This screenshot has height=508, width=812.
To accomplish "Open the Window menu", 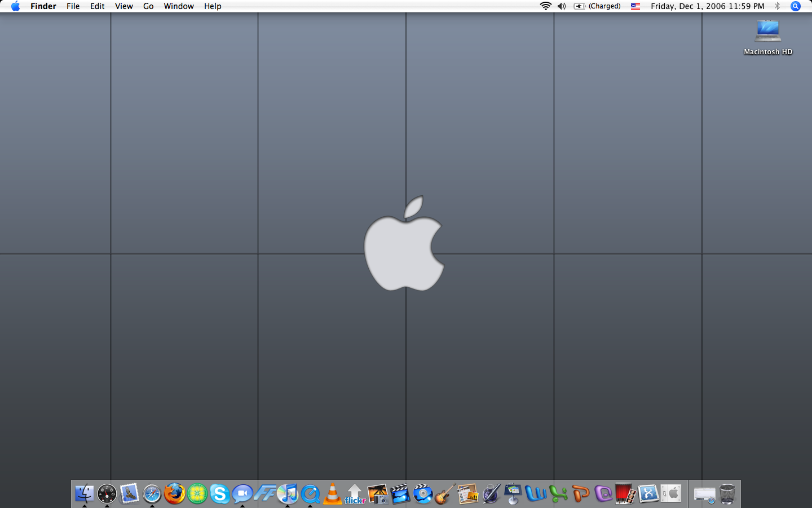I will (179, 6).
